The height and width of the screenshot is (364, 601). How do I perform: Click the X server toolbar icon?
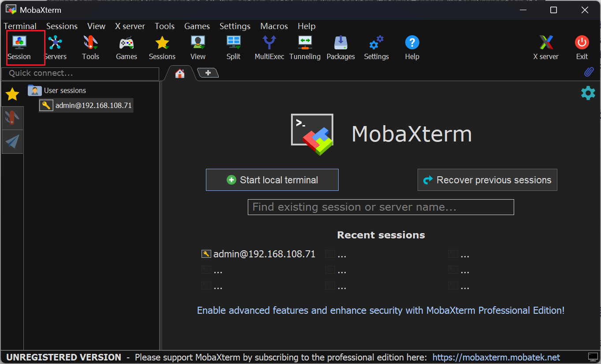546,48
